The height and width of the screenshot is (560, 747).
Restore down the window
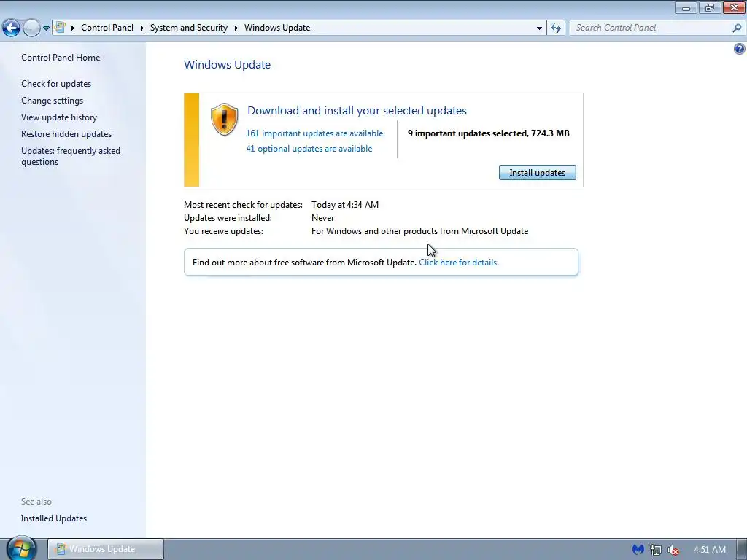[710, 7]
